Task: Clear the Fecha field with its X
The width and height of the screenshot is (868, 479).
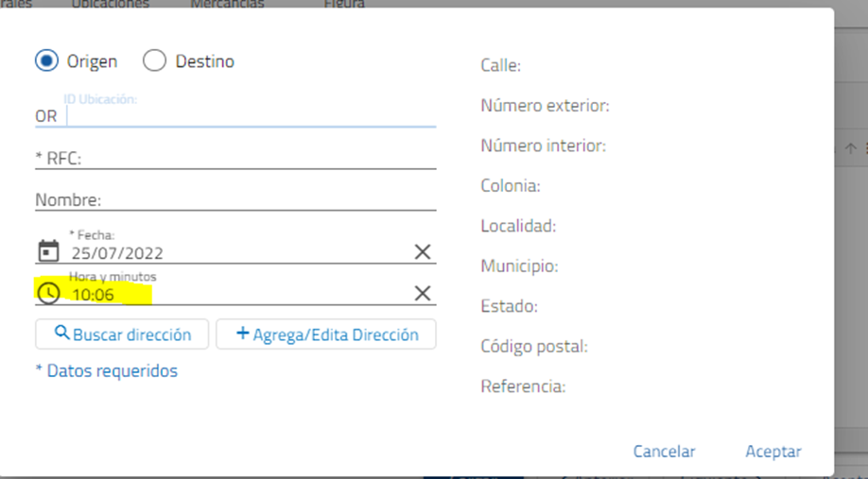Action: coord(423,251)
